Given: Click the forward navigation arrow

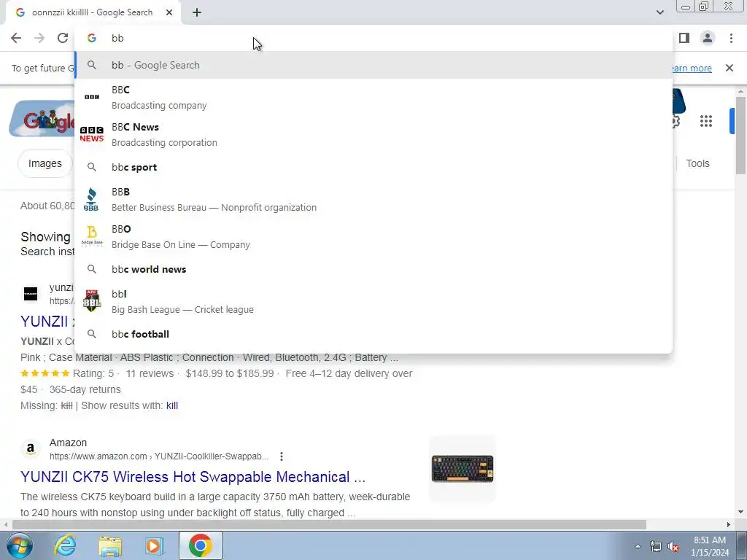Looking at the screenshot, I should tap(39, 38).
